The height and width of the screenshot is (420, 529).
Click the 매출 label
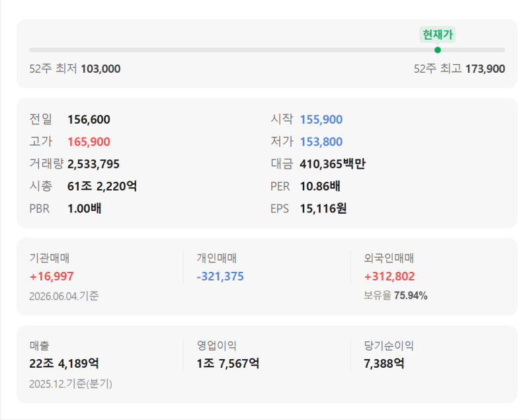(x=39, y=345)
